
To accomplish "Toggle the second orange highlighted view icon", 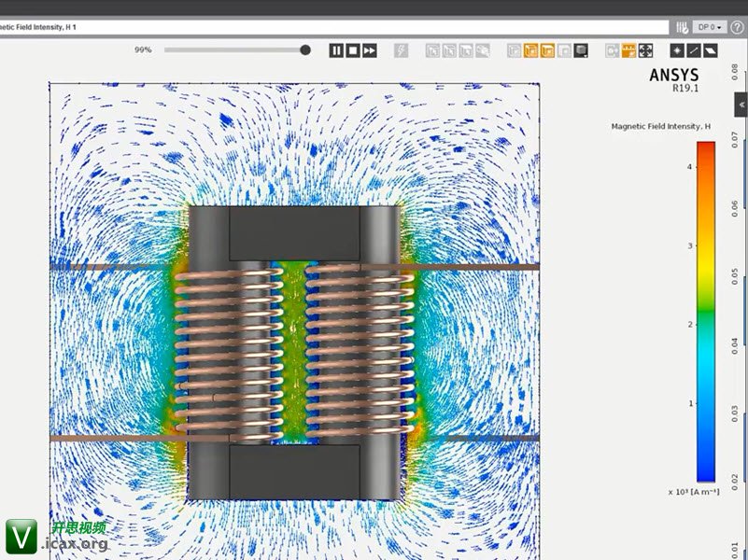I will click(547, 50).
